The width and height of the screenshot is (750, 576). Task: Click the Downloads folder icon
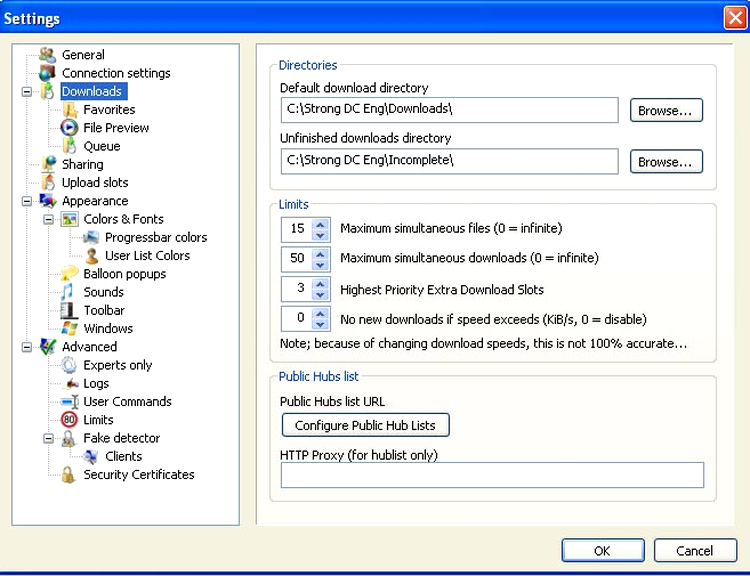[x=47, y=91]
